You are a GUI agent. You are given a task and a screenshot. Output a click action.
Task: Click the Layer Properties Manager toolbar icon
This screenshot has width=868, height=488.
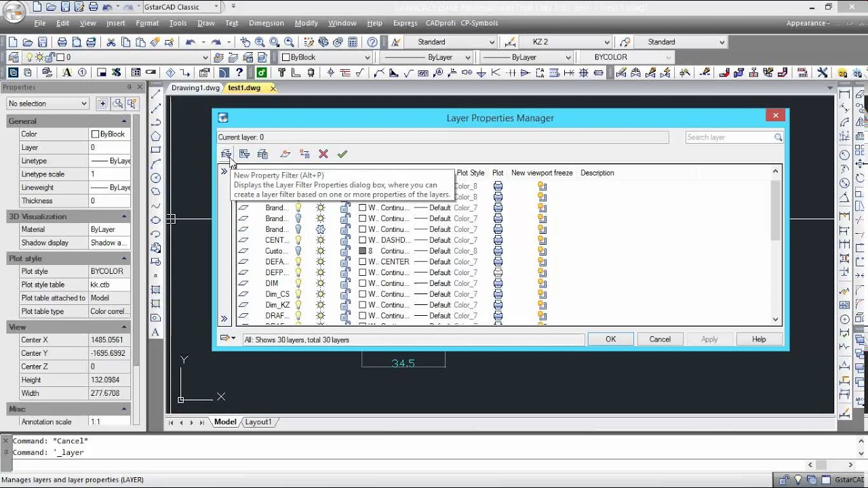[x=12, y=58]
